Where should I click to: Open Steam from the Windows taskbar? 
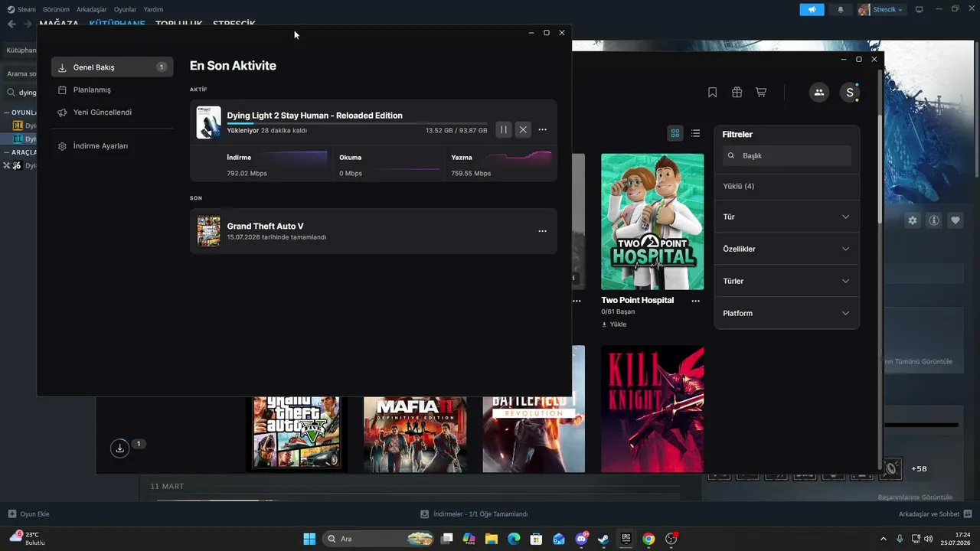tap(603, 539)
